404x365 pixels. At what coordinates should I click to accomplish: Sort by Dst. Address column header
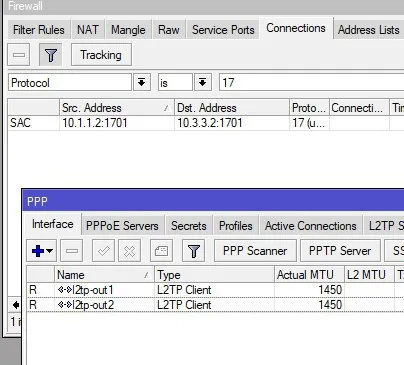point(232,108)
